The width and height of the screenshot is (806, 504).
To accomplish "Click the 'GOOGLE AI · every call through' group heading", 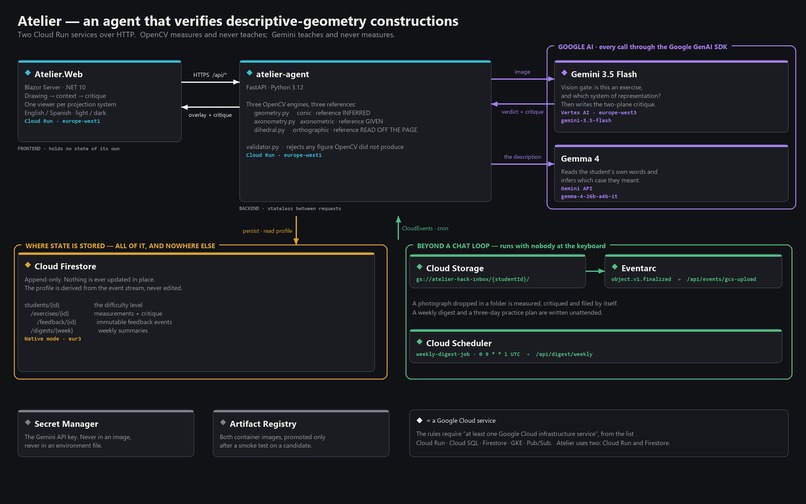I will (643, 47).
